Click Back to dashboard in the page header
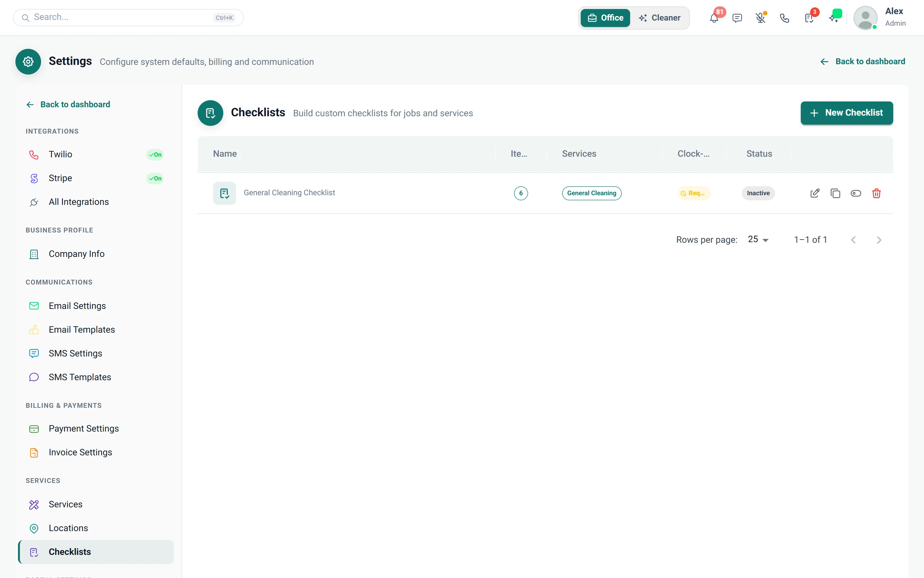This screenshot has width=924, height=578. (x=862, y=62)
